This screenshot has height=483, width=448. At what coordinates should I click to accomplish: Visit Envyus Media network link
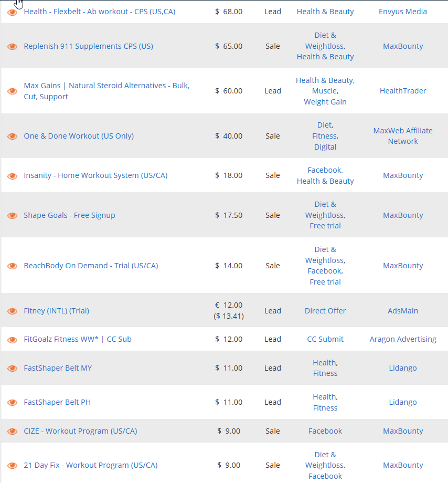[403, 12]
